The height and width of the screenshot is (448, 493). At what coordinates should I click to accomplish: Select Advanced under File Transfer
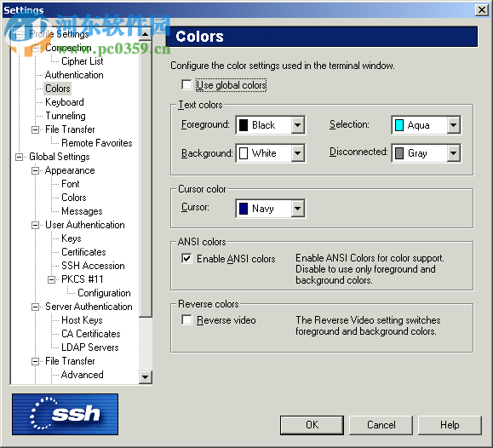click(x=82, y=375)
